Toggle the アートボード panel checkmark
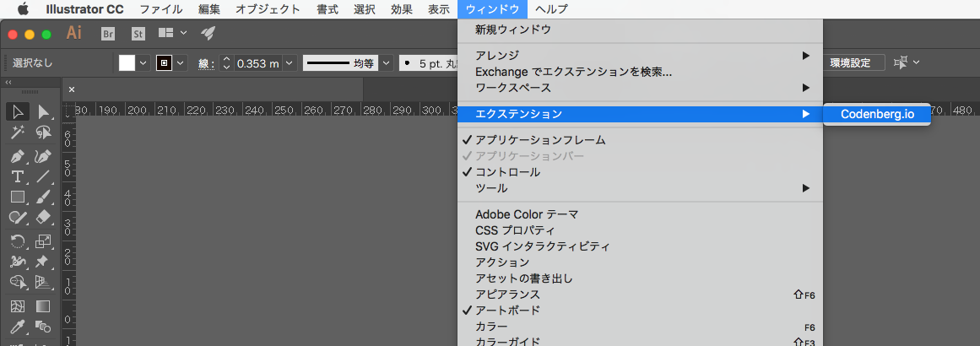The height and width of the screenshot is (346, 980). click(x=507, y=311)
